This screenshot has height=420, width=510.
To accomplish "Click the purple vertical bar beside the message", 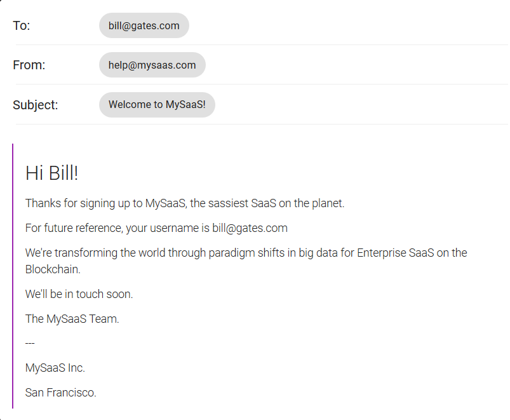I will click(x=13, y=276).
